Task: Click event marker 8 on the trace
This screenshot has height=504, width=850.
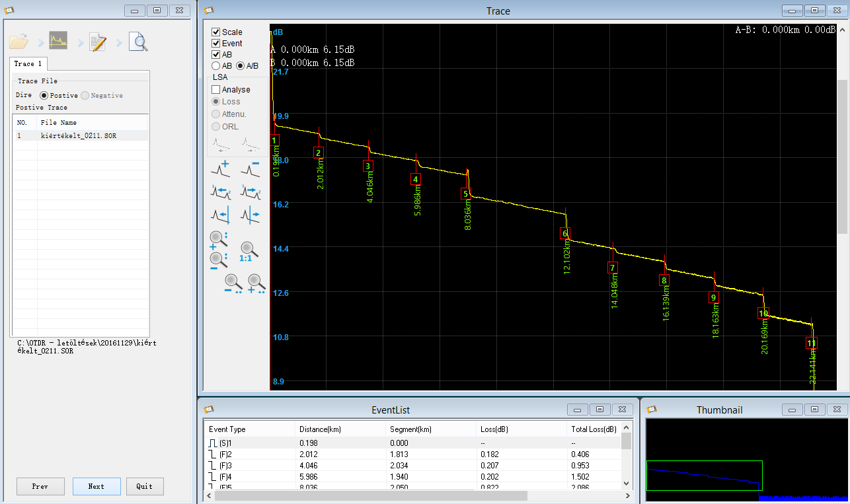Action: pyautogui.click(x=664, y=281)
